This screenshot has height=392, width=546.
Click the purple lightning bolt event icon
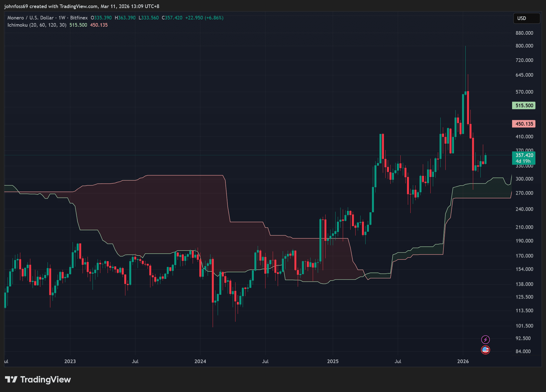tap(485, 339)
